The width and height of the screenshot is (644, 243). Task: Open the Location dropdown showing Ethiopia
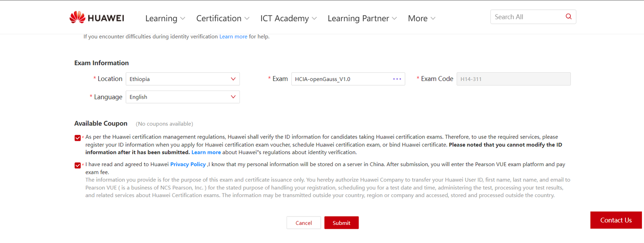click(x=183, y=79)
